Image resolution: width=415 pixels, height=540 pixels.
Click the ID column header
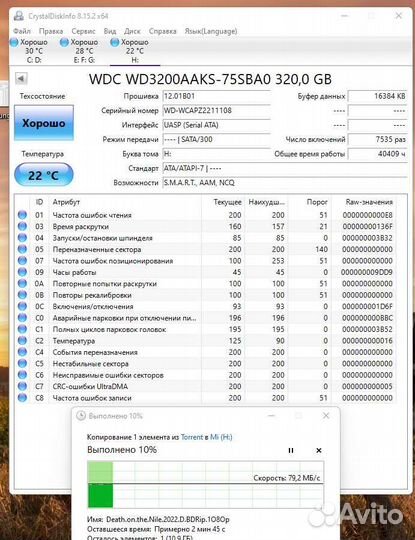coord(39,202)
